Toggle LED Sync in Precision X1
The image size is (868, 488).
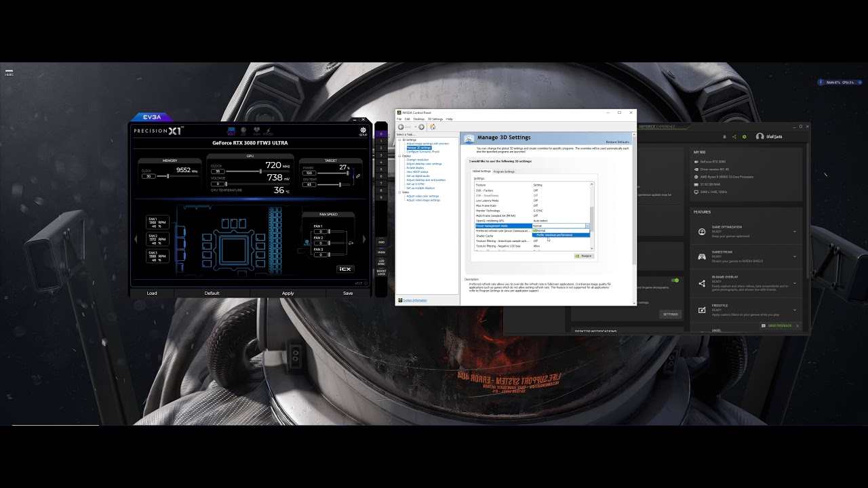[381, 262]
